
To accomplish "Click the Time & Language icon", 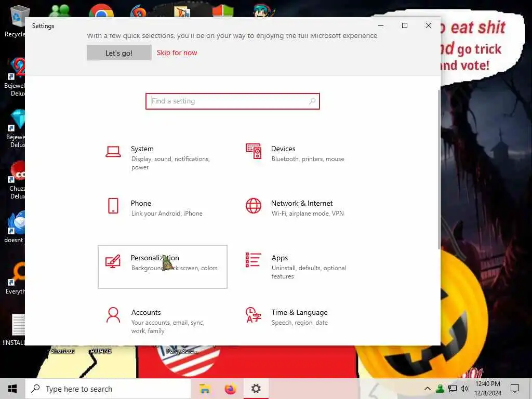I will (x=254, y=315).
